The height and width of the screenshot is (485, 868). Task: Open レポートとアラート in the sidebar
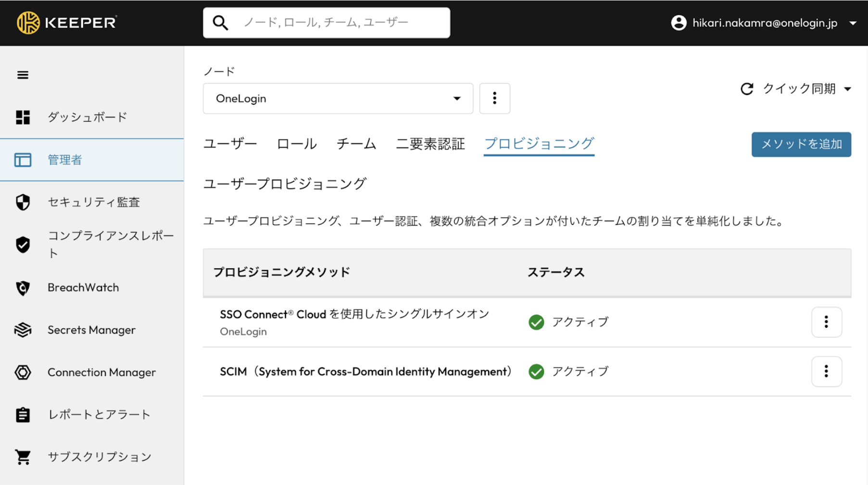click(x=92, y=414)
